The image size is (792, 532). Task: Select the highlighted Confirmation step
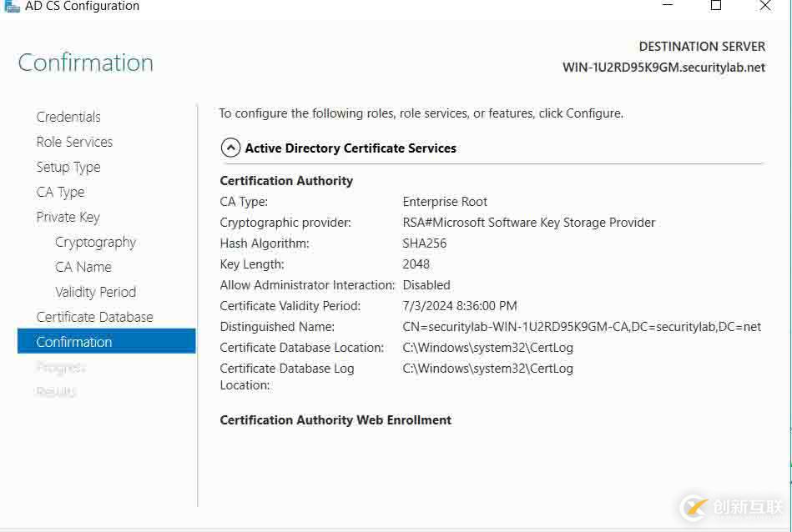74,342
